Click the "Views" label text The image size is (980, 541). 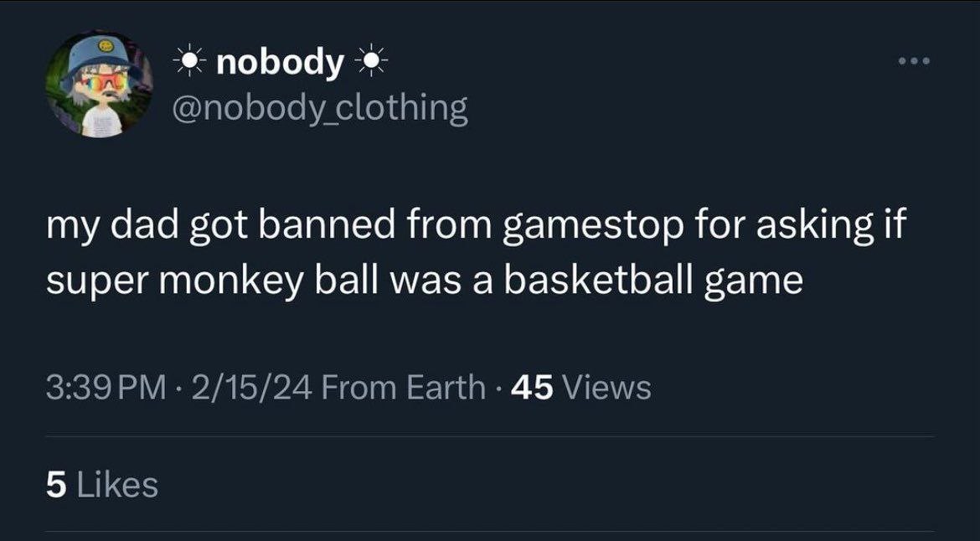point(607,388)
